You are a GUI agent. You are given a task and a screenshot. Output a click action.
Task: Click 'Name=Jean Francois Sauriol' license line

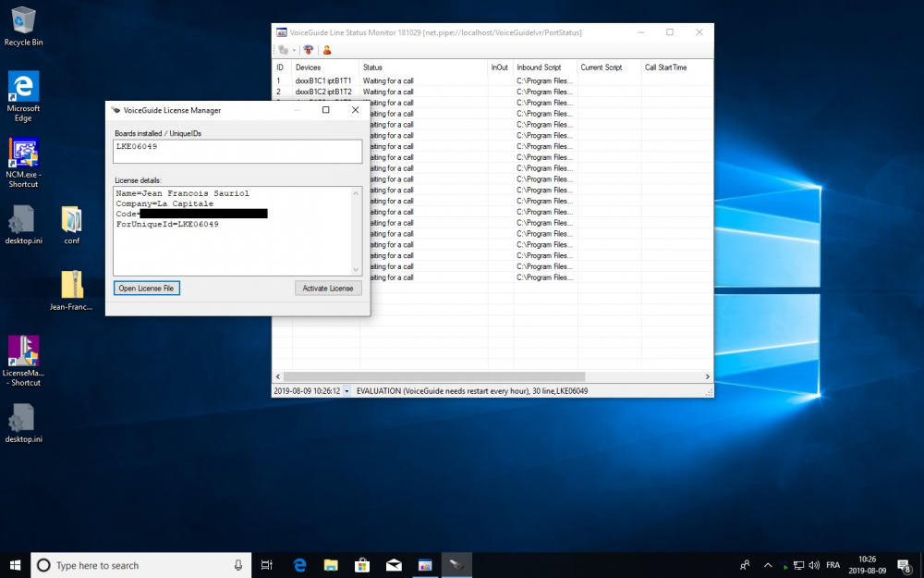pos(182,193)
